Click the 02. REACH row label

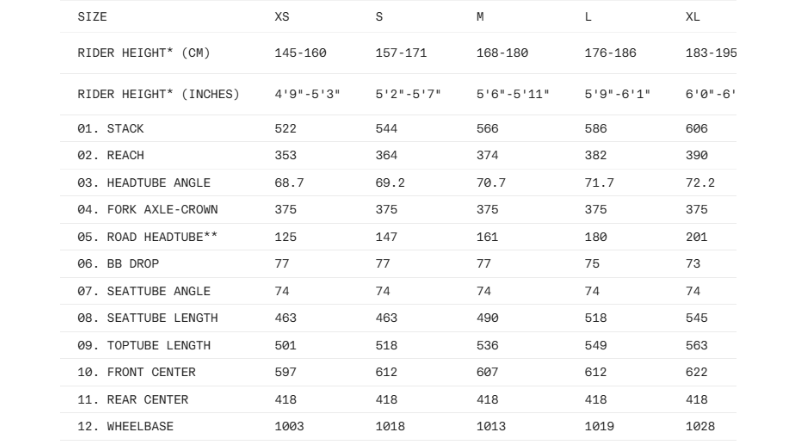pyautogui.click(x=110, y=155)
